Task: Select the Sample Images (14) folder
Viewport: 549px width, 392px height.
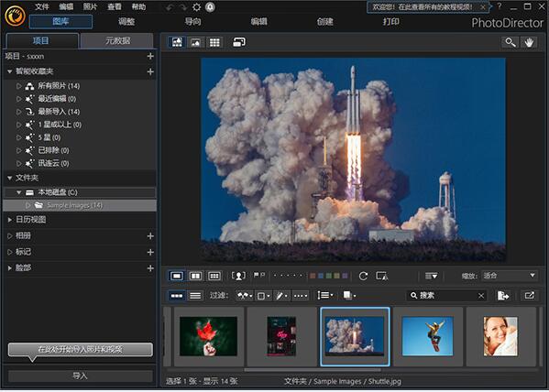Action: pyautogui.click(x=80, y=205)
